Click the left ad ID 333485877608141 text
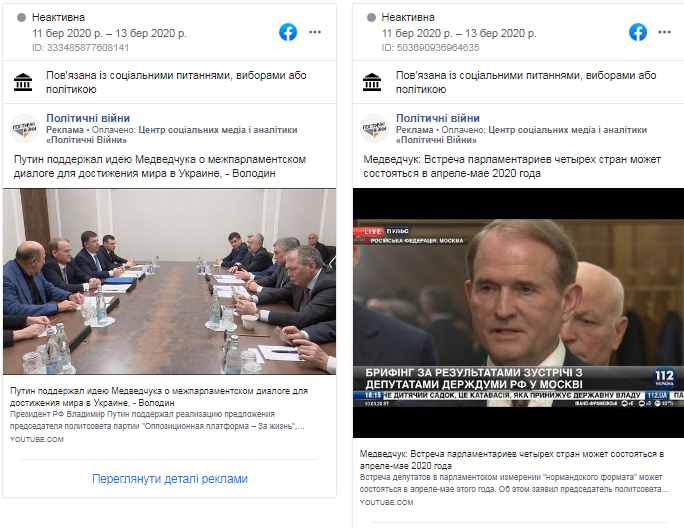This screenshot has height=528, width=684. coord(81,48)
